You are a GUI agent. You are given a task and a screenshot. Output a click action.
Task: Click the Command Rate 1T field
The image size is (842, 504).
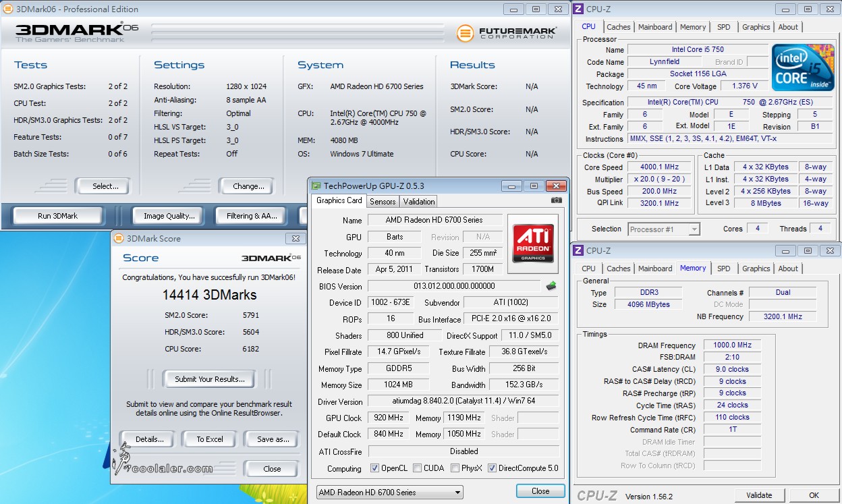pyautogui.click(x=732, y=430)
